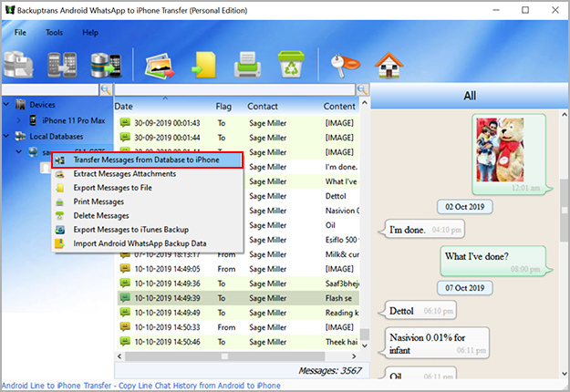This screenshot has width=570, height=392.
Task: Collapse the Local Databases tree node
Action: click(9, 137)
